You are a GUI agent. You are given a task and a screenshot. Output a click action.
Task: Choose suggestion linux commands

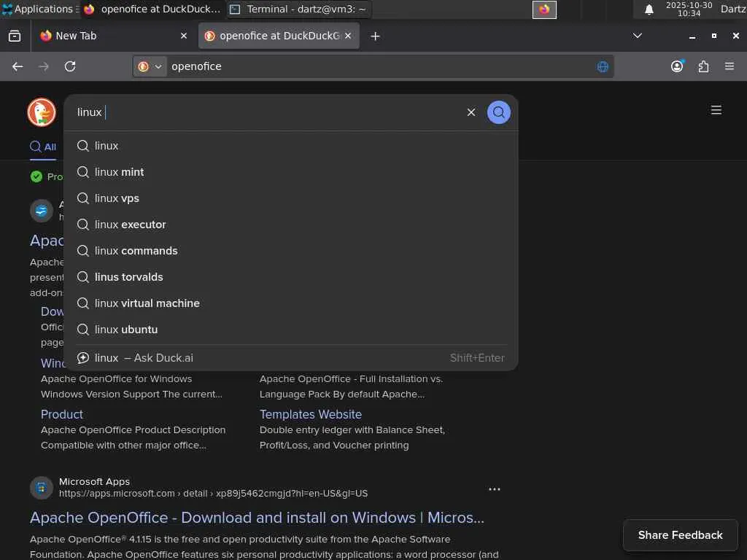[290, 251]
